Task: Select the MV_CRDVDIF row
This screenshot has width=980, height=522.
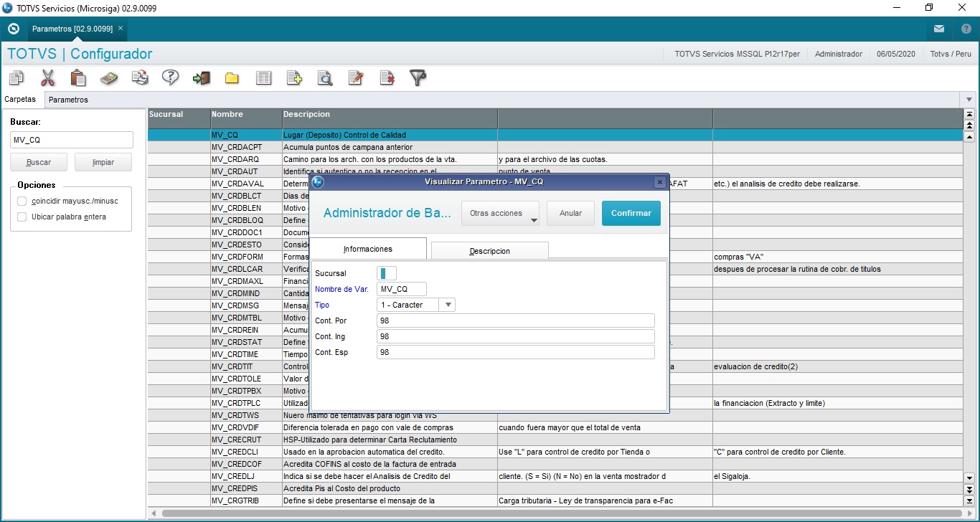Action: click(555, 427)
